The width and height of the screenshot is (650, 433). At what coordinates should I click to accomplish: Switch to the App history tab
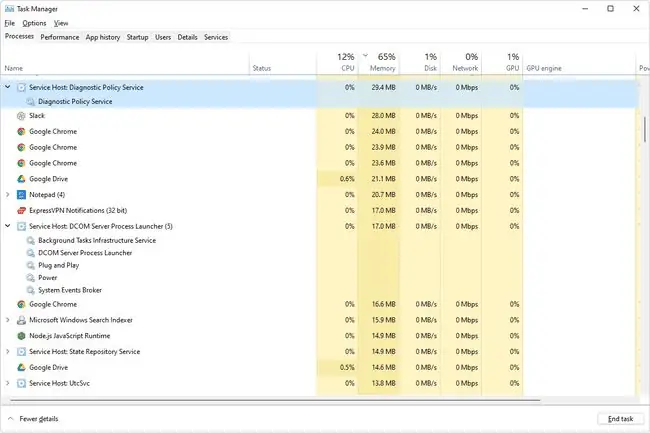[103, 37]
